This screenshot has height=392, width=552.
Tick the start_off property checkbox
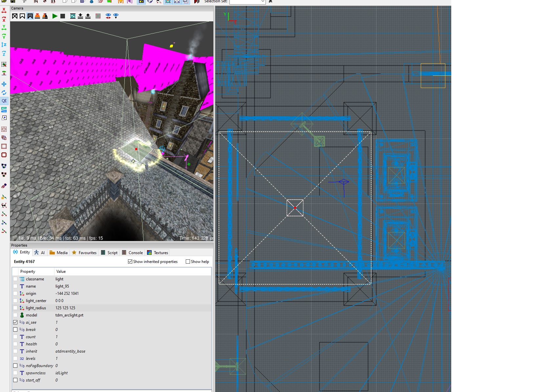click(15, 380)
